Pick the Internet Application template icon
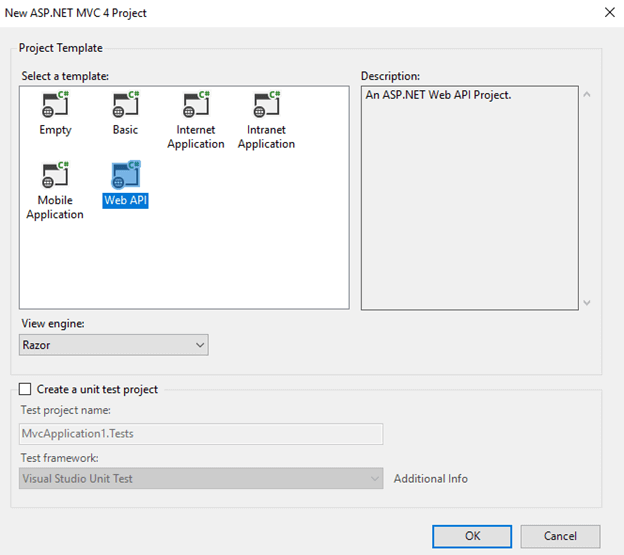The height and width of the screenshot is (555, 624). pyautogui.click(x=195, y=106)
